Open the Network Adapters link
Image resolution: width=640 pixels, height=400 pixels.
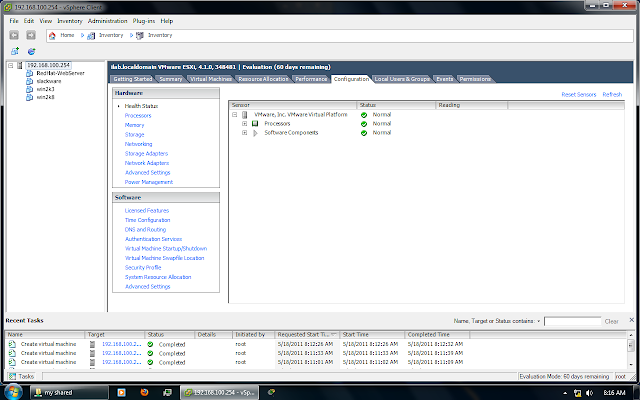pos(147,163)
